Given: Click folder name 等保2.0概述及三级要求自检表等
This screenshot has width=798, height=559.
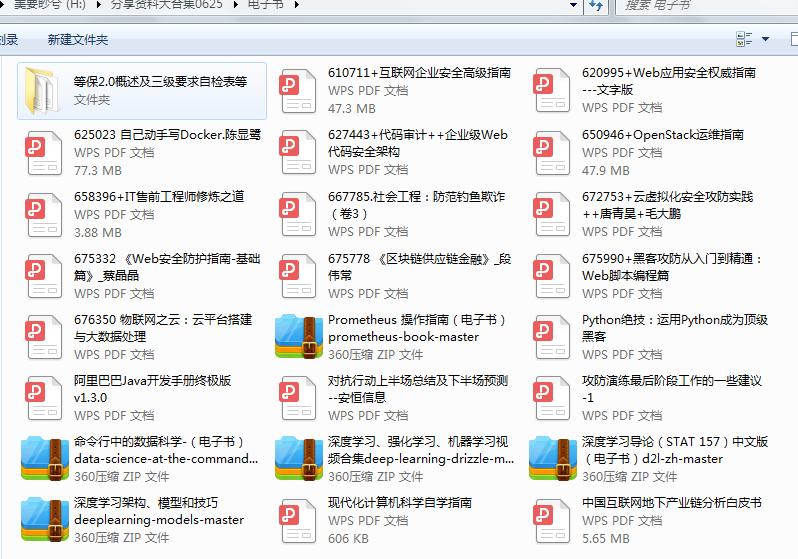Looking at the screenshot, I should coord(160,81).
